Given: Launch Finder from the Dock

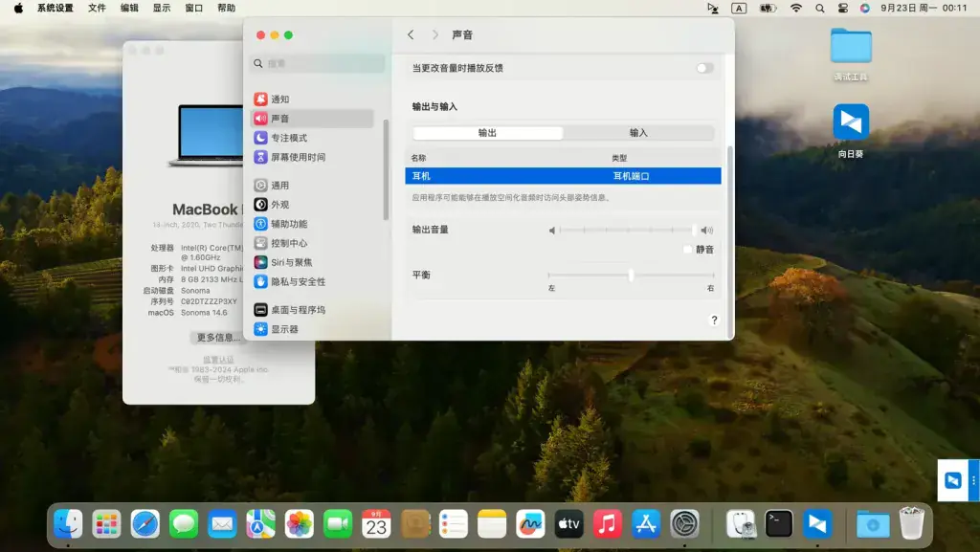Looking at the screenshot, I should point(68,524).
